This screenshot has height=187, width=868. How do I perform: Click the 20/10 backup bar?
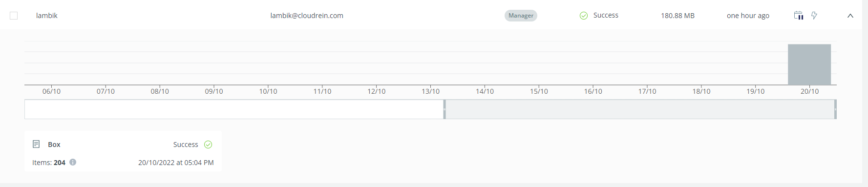coord(809,64)
